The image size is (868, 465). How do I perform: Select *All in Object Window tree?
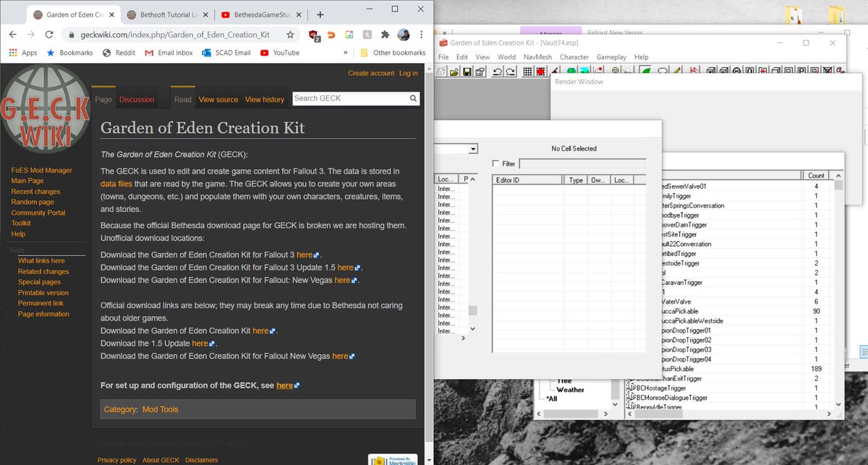point(553,398)
